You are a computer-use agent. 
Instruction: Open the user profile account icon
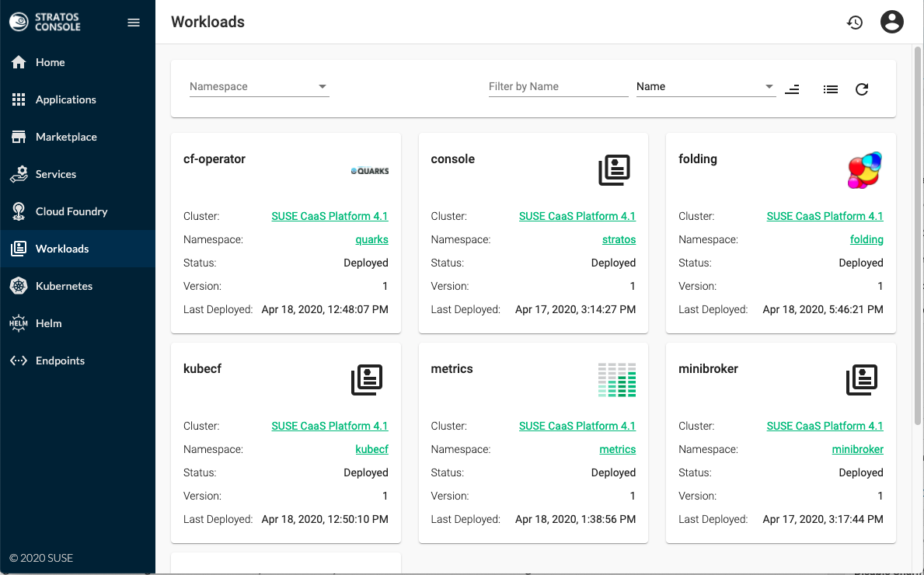pyautogui.click(x=892, y=22)
